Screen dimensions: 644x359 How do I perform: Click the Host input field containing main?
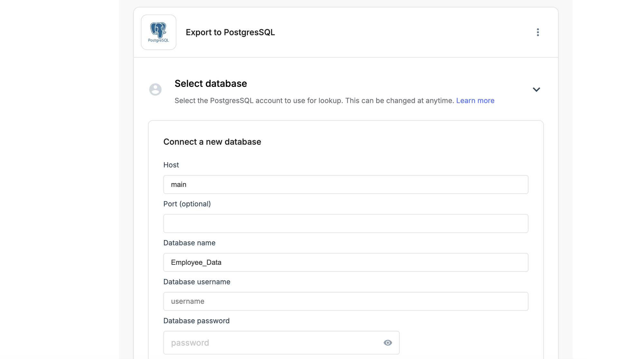click(x=346, y=185)
